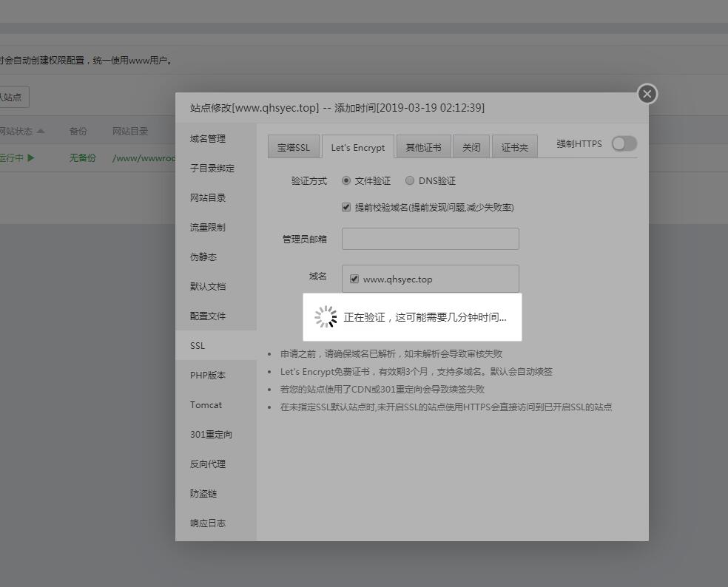Image resolution: width=728 pixels, height=587 pixels.
Task: Click the loading spinner icon
Action: (x=326, y=317)
